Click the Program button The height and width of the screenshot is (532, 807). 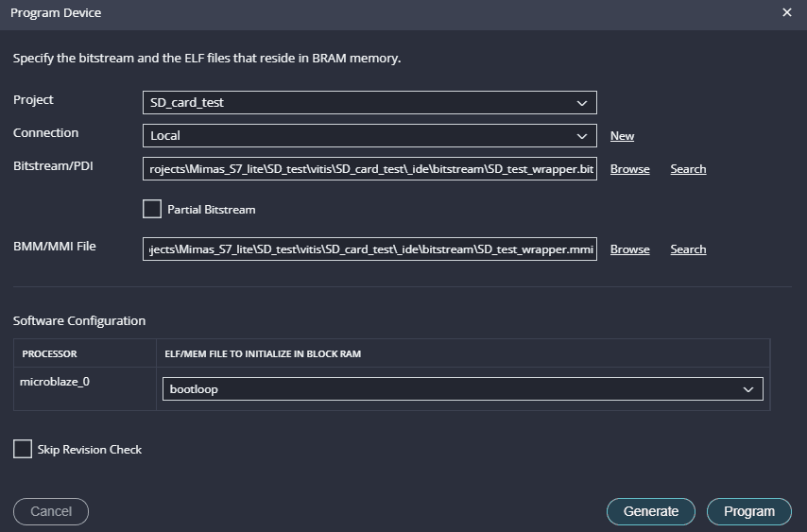click(x=748, y=511)
